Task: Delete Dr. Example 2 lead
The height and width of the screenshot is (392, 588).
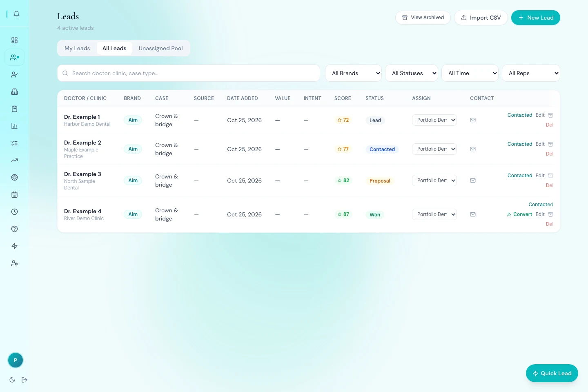Action: pyautogui.click(x=550, y=154)
